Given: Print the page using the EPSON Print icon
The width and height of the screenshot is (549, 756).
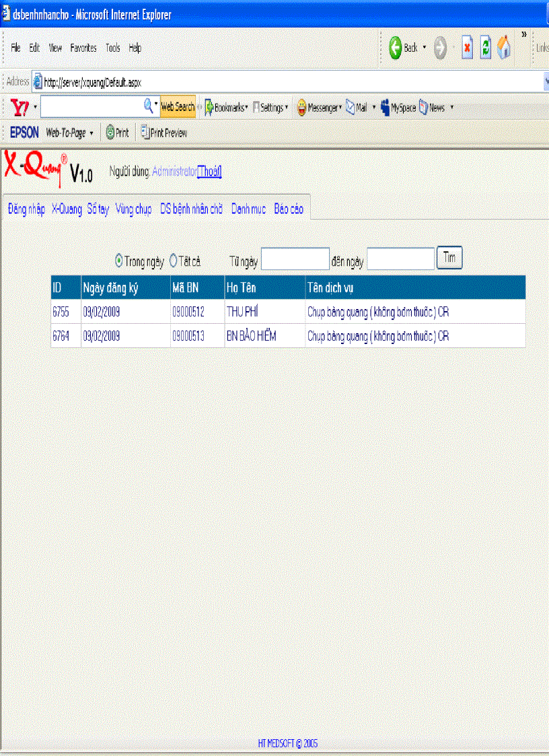Looking at the screenshot, I should [x=117, y=133].
